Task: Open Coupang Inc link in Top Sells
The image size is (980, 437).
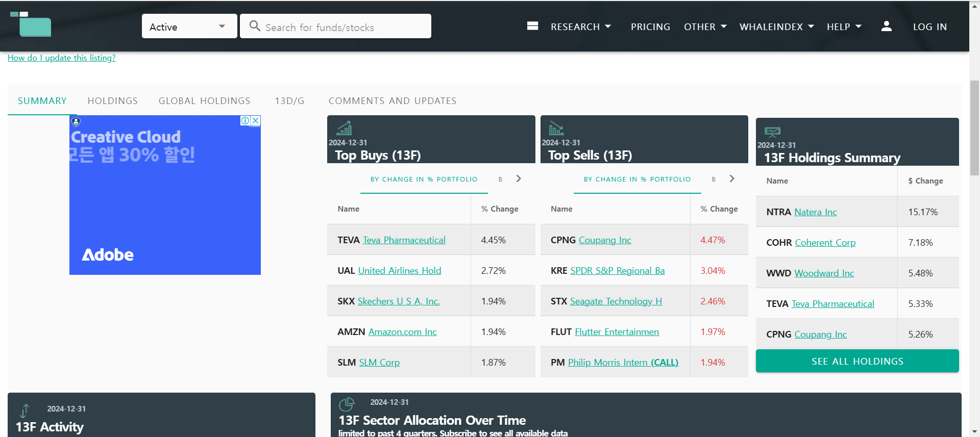Action: tap(605, 240)
